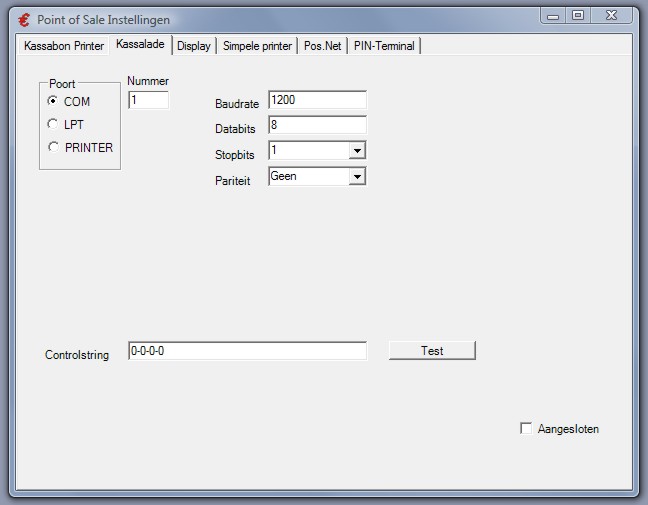Select the COM port radio button
648x505 pixels.
click(x=53, y=101)
